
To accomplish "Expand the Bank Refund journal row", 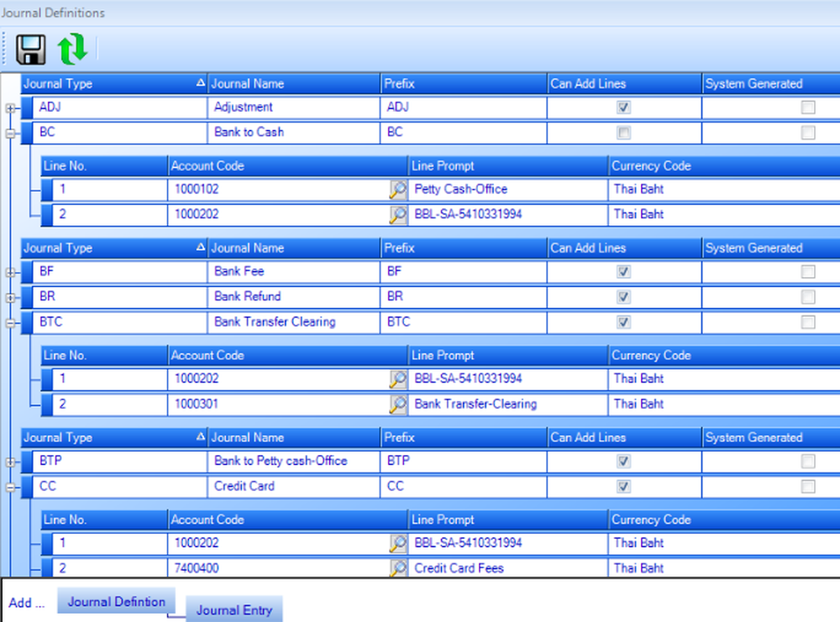I will click(8, 297).
